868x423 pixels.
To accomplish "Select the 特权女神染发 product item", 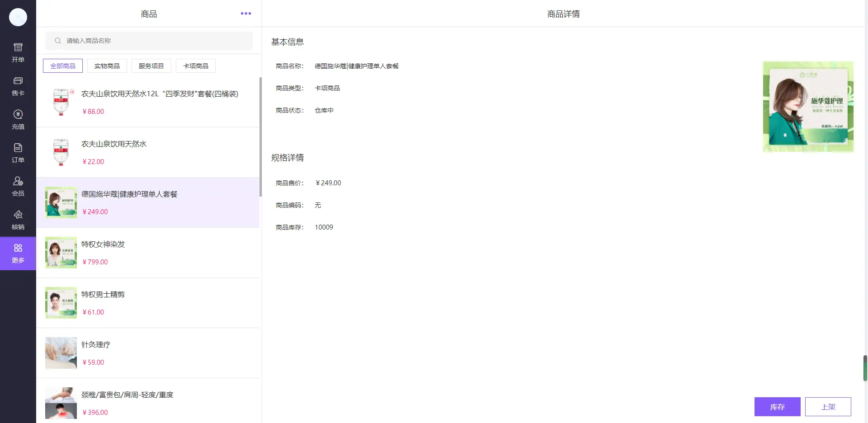I will [148, 253].
